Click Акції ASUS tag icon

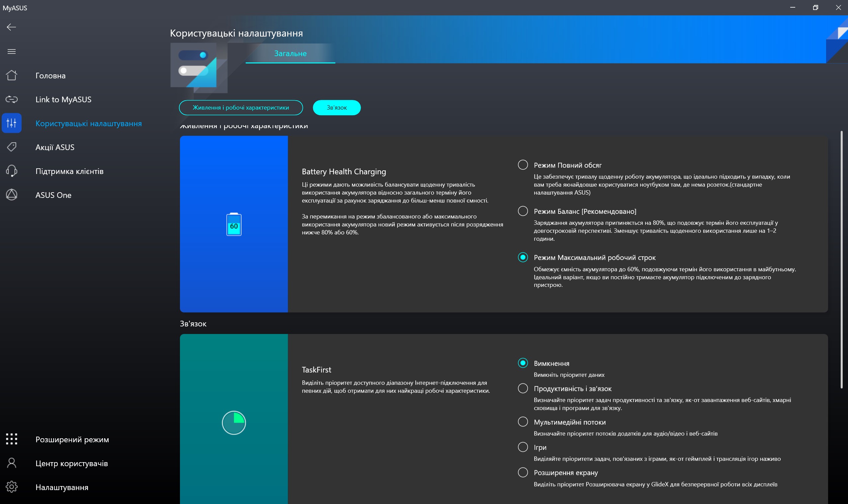[x=12, y=147]
